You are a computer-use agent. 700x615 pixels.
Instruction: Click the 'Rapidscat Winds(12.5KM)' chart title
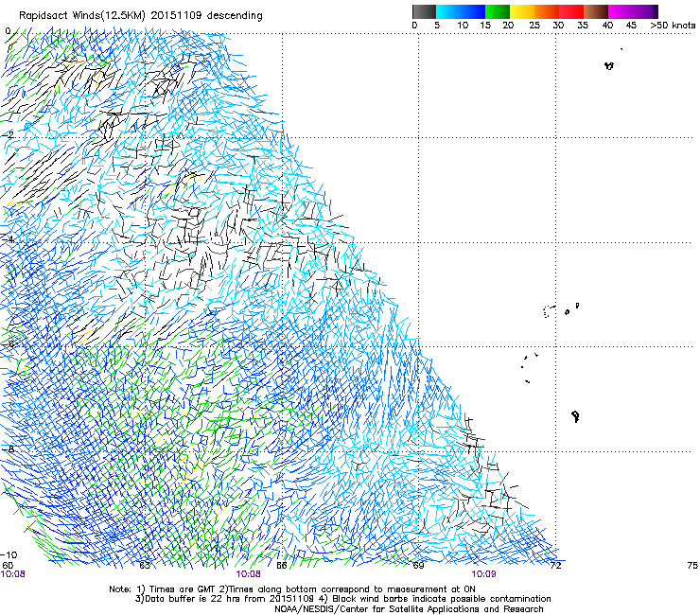pos(82,16)
